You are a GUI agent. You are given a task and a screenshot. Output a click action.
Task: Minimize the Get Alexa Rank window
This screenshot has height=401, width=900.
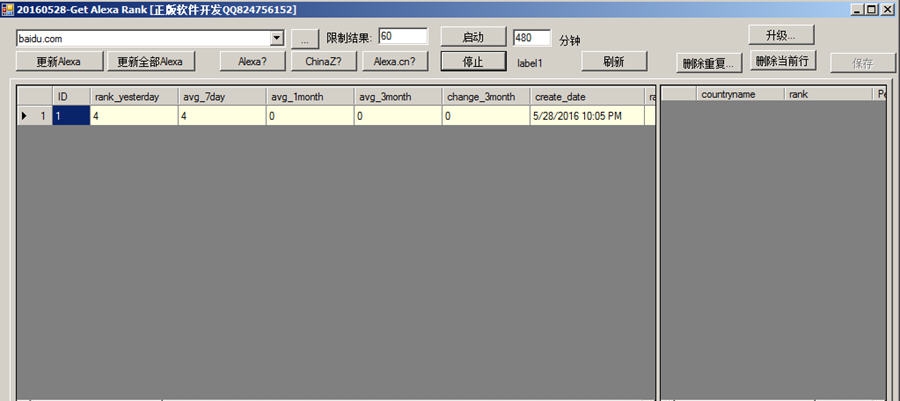(859, 10)
